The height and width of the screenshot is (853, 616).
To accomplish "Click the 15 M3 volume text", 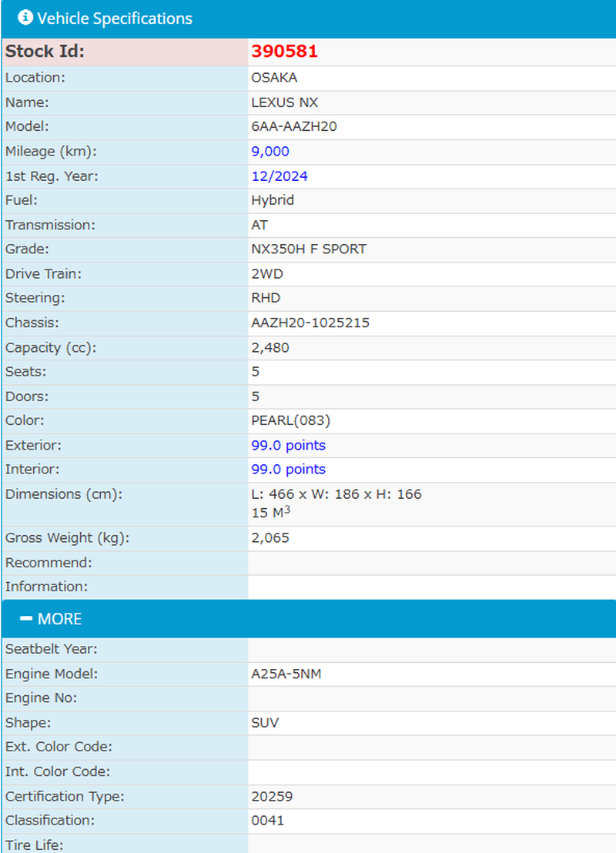I will pos(271,512).
